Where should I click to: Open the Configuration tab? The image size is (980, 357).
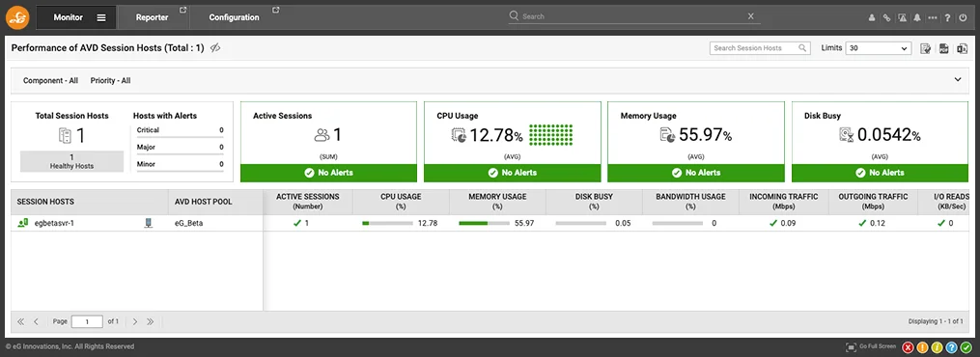click(x=235, y=17)
